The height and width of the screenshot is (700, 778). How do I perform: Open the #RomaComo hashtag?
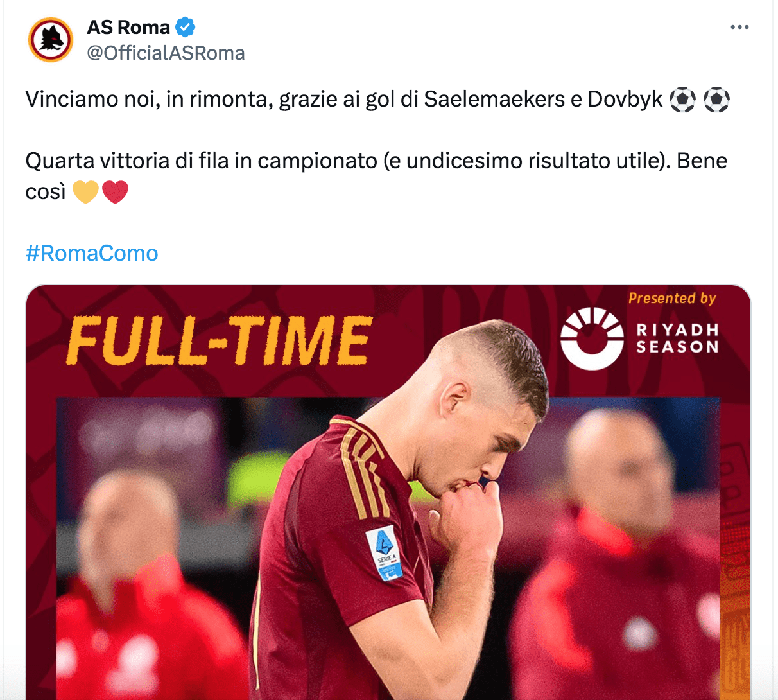[x=92, y=253]
